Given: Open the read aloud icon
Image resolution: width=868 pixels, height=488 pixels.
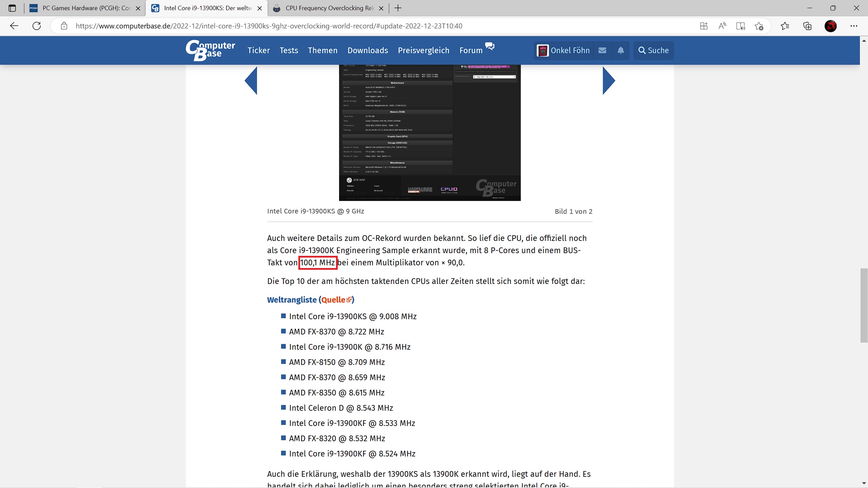Looking at the screenshot, I should (x=722, y=26).
